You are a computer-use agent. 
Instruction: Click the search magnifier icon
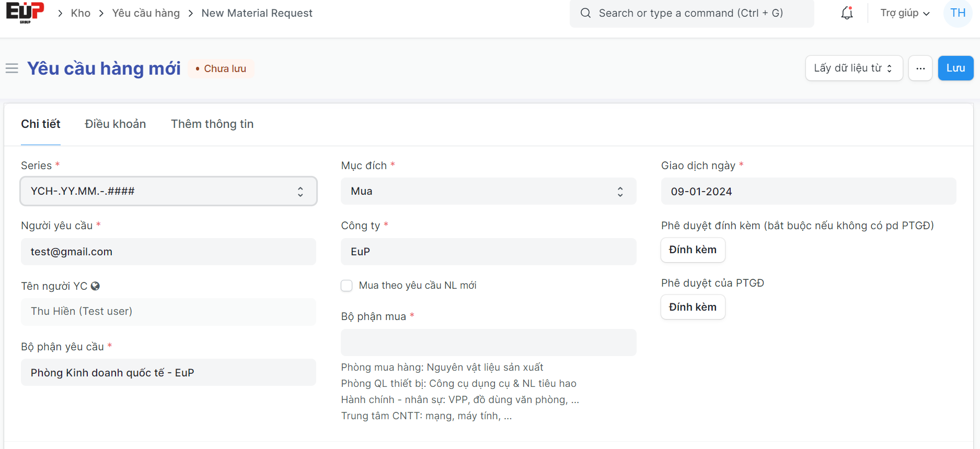[585, 13]
